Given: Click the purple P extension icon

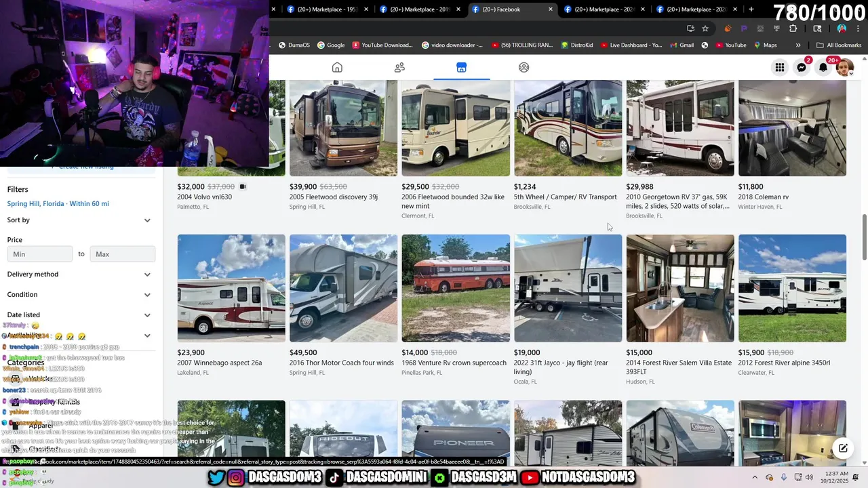Looking at the screenshot, I should 744,28.
